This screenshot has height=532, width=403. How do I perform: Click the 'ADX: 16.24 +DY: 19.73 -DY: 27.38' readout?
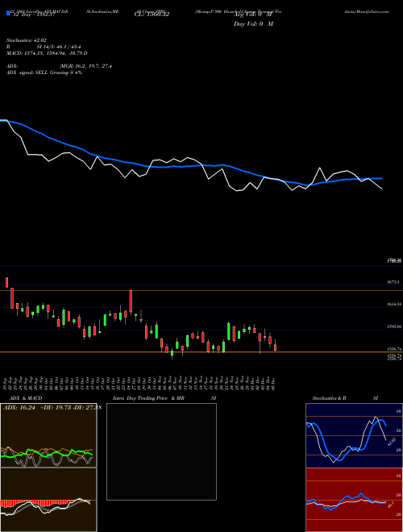click(52, 408)
